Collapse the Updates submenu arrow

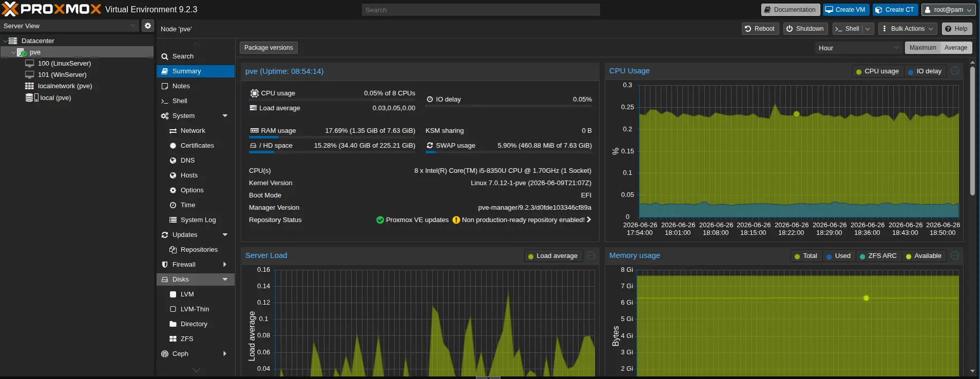pos(225,235)
